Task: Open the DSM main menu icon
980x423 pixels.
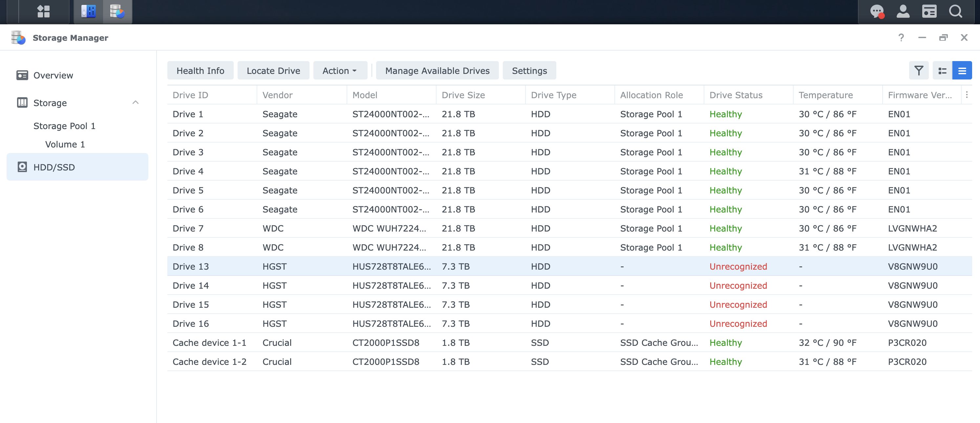Action: (43, 11)
